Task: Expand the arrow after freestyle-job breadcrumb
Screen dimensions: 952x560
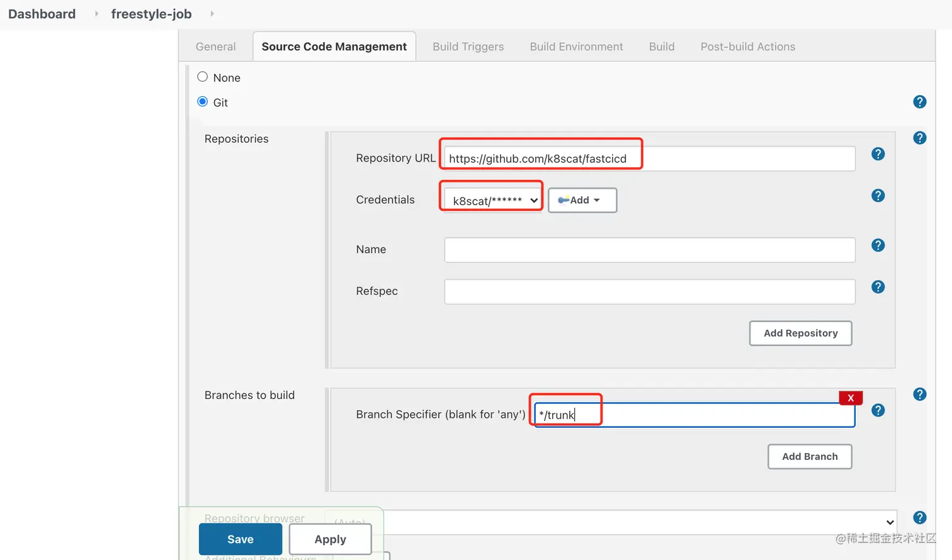Action: click(212, 14)
